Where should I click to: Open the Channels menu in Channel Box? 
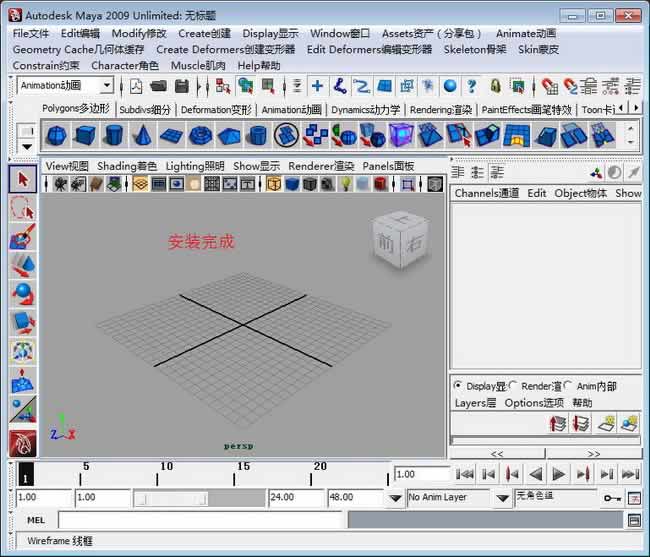(x=487, y=193)
